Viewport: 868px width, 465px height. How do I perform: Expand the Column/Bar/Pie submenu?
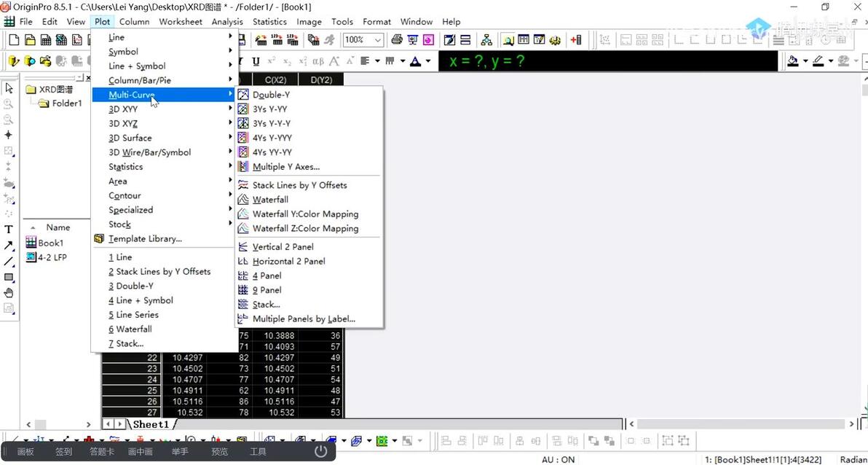(x=165, y=80)
